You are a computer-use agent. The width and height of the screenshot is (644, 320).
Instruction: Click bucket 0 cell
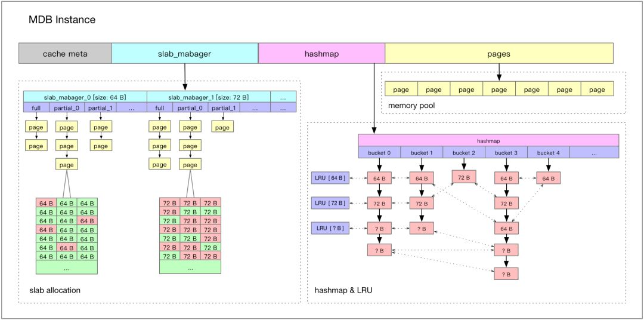379,152
